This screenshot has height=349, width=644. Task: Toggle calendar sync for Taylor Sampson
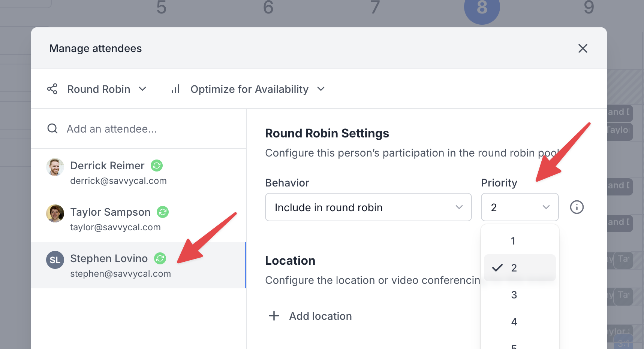(162, 212)
